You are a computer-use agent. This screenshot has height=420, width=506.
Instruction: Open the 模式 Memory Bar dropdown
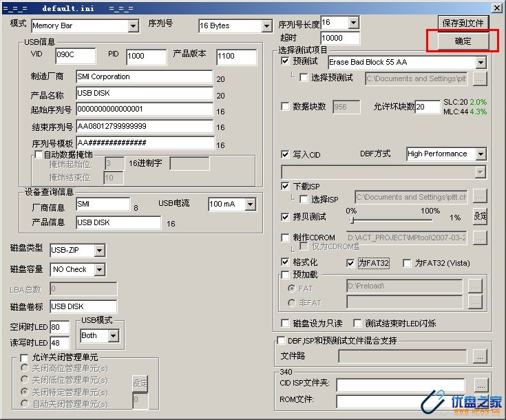click(x=134, y=26)
